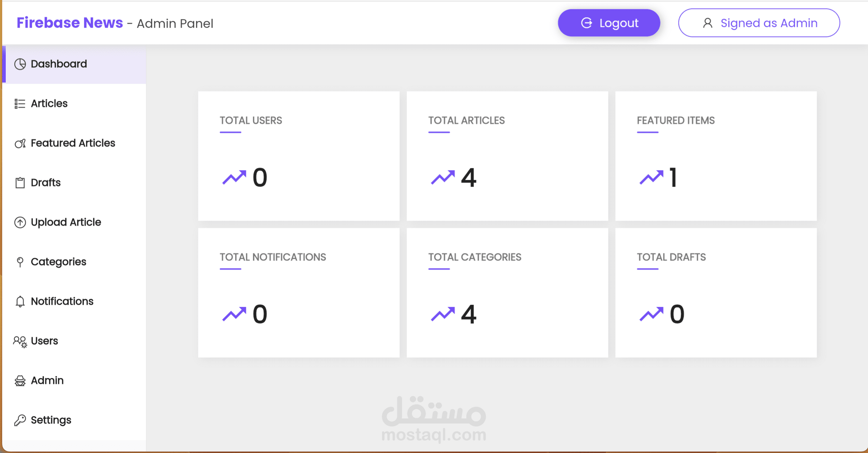Click the Admin agent icon
The width and height of the screenshot is (868, 453).
tap(20, 380)
